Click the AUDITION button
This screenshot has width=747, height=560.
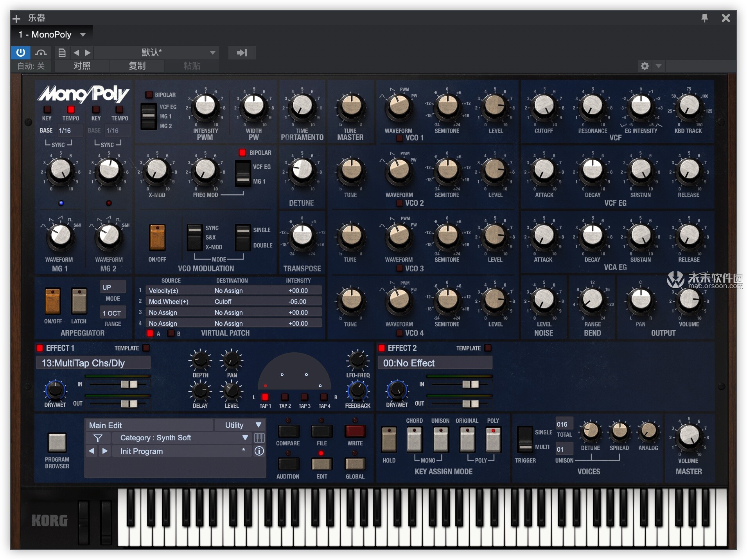288,464
